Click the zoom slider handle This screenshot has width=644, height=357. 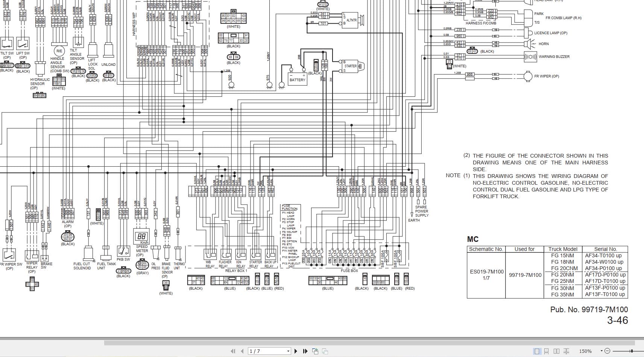632,351
